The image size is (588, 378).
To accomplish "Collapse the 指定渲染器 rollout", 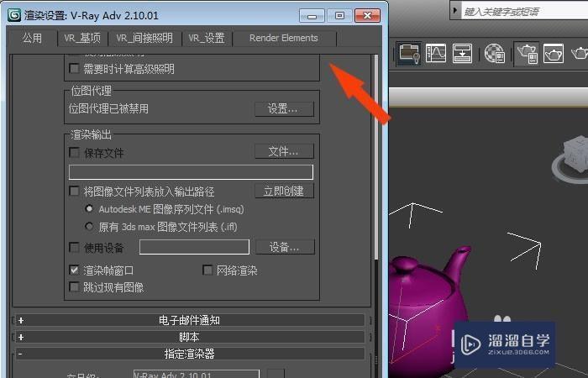I will pos(189,354).
